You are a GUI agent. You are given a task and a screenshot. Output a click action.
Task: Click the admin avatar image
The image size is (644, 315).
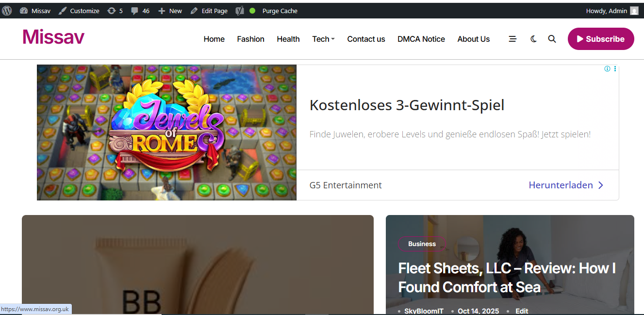coord(634,11)
